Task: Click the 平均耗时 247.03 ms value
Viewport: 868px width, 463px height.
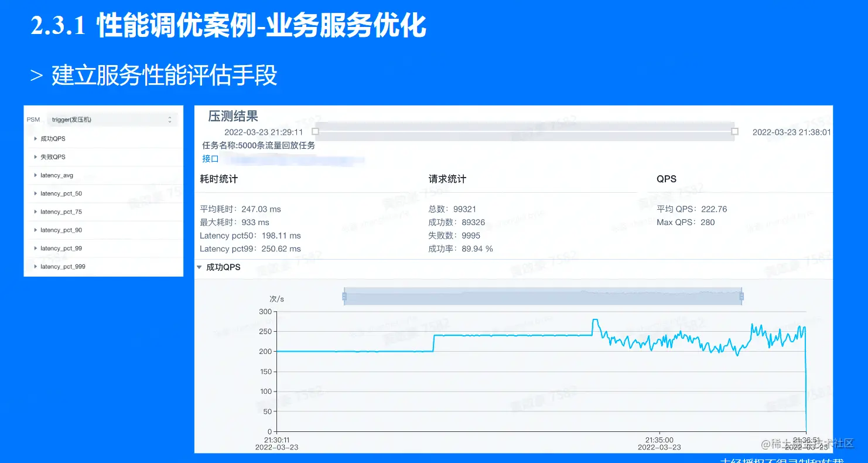Action: [x=240, y=209]
